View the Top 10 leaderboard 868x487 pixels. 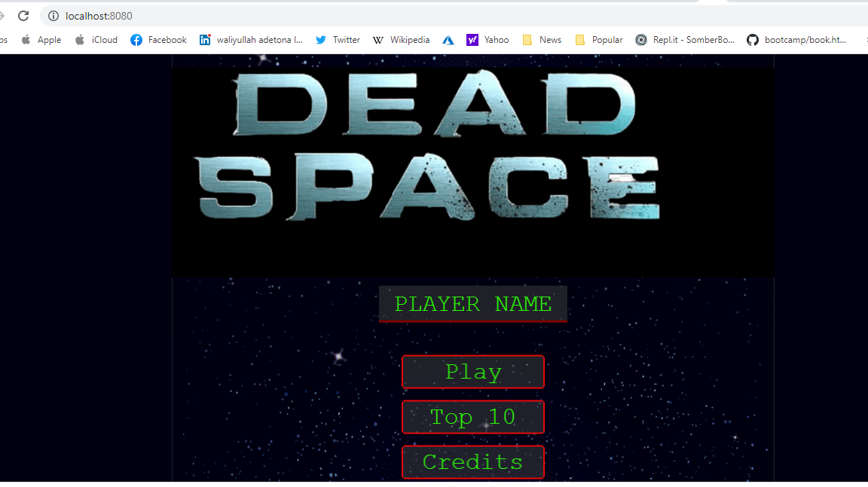point(472,417)
